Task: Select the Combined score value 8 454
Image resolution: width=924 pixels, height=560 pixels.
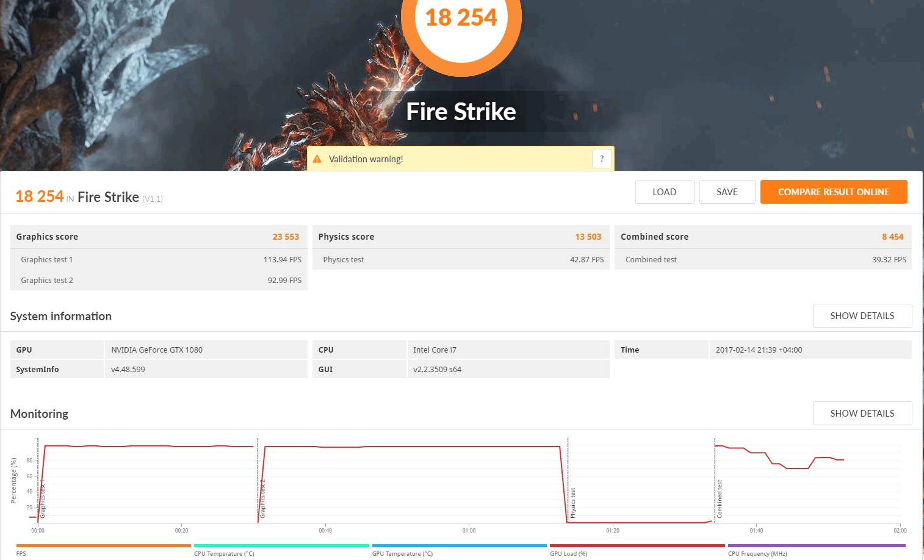Action: coord(893,237)
